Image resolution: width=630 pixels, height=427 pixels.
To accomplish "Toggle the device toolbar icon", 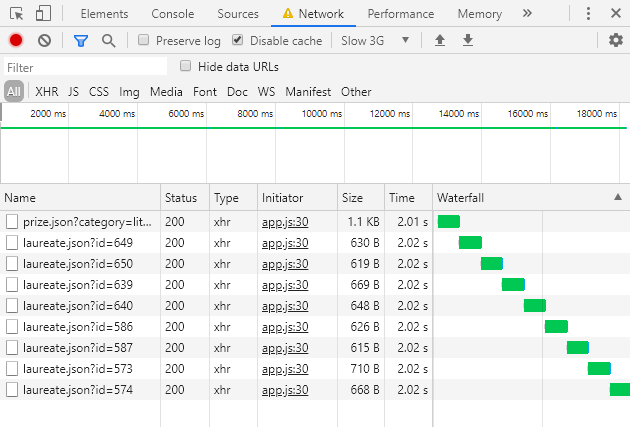I will point(43,14).
